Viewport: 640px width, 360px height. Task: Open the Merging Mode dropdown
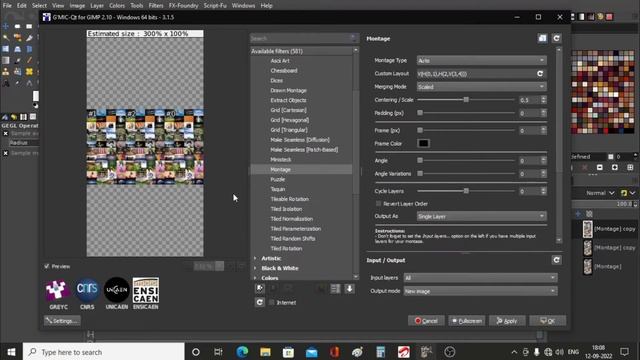tap(481, 87)
